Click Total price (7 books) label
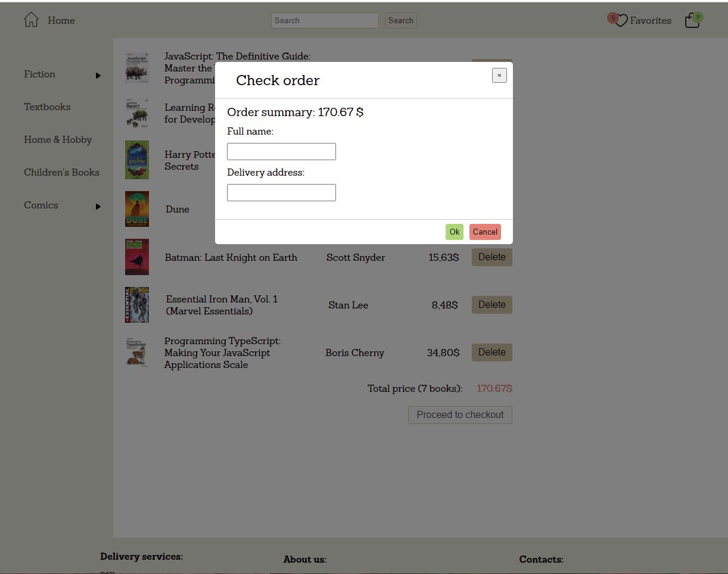The image size is (728, 574). (415, 388)
